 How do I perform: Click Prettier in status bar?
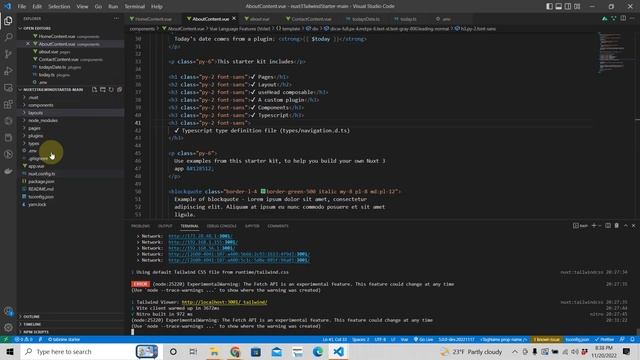coord(604,339)
